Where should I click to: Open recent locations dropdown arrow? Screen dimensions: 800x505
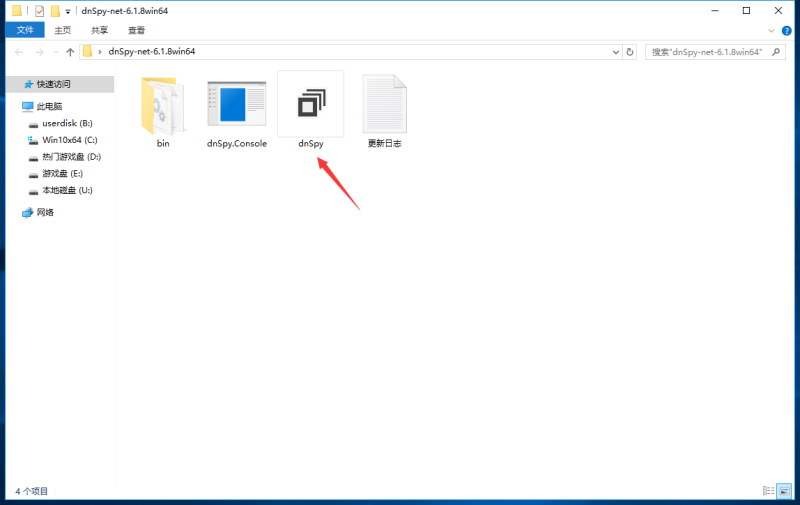point(55,51)
